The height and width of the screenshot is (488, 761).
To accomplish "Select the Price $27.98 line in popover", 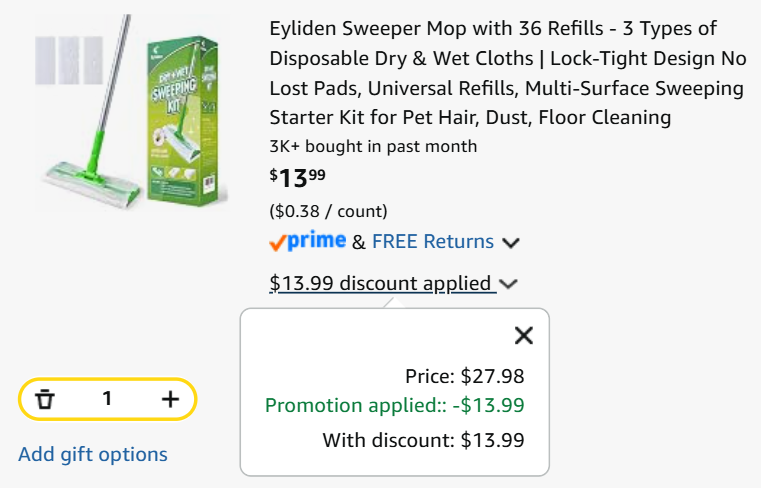I will pos(464,376).
